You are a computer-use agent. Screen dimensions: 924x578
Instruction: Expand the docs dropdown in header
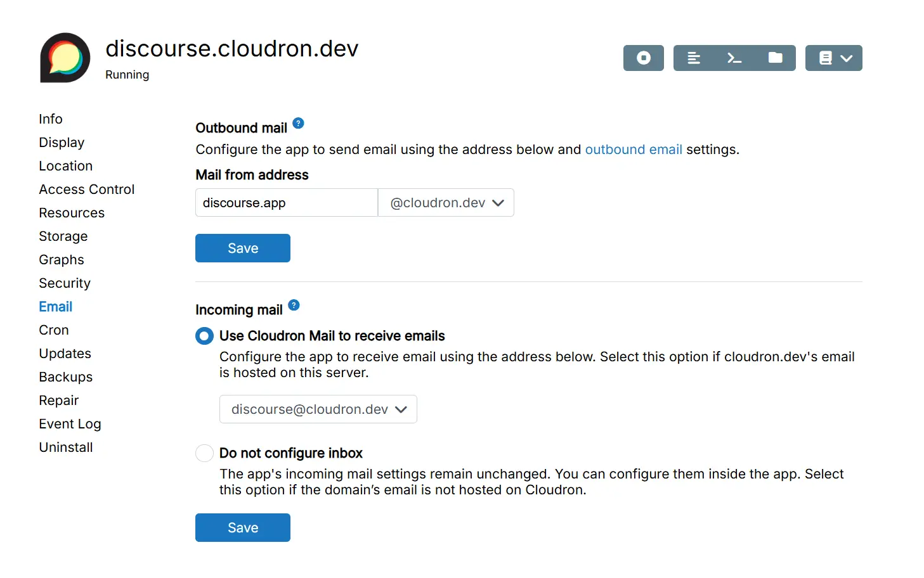[833, 58]
